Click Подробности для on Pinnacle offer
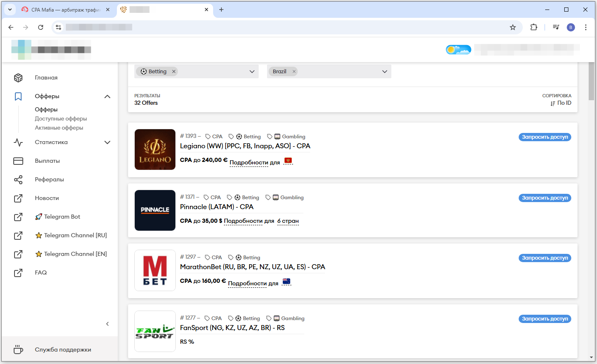Viewport: 597px width, 364px height. click(x=249, y=221)
